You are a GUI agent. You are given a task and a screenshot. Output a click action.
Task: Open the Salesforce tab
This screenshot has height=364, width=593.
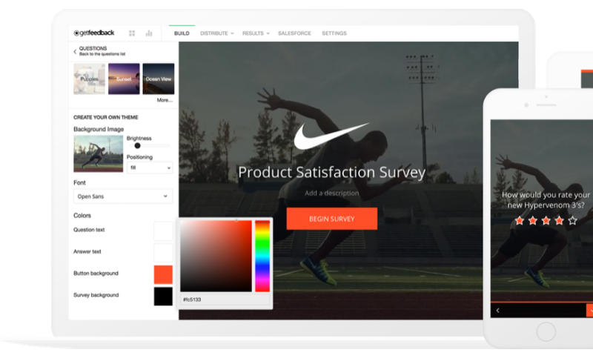294,33
